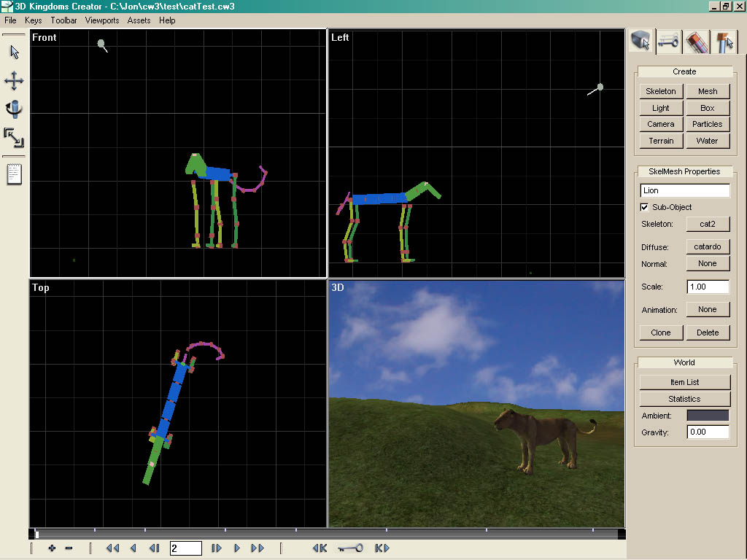Choose the Rotate tool cylinder icon

[14, 109]
